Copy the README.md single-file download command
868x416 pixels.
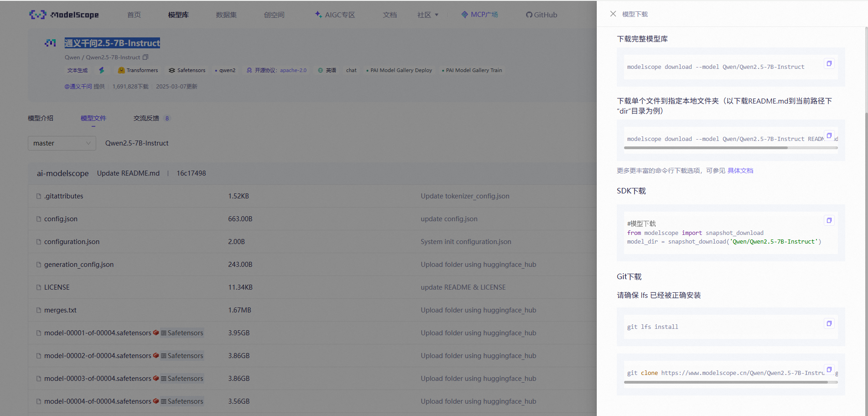point(829,135)
